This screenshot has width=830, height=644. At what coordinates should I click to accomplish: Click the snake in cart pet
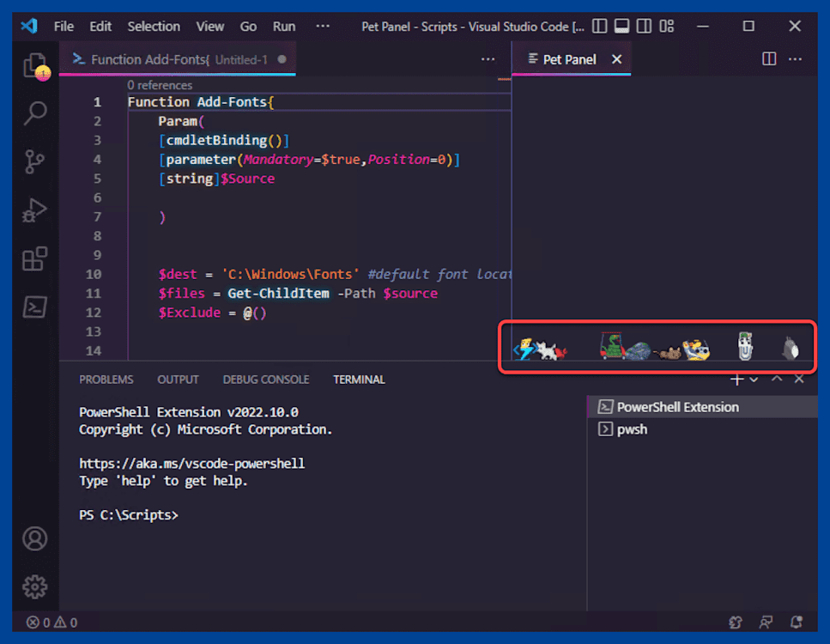613,346
